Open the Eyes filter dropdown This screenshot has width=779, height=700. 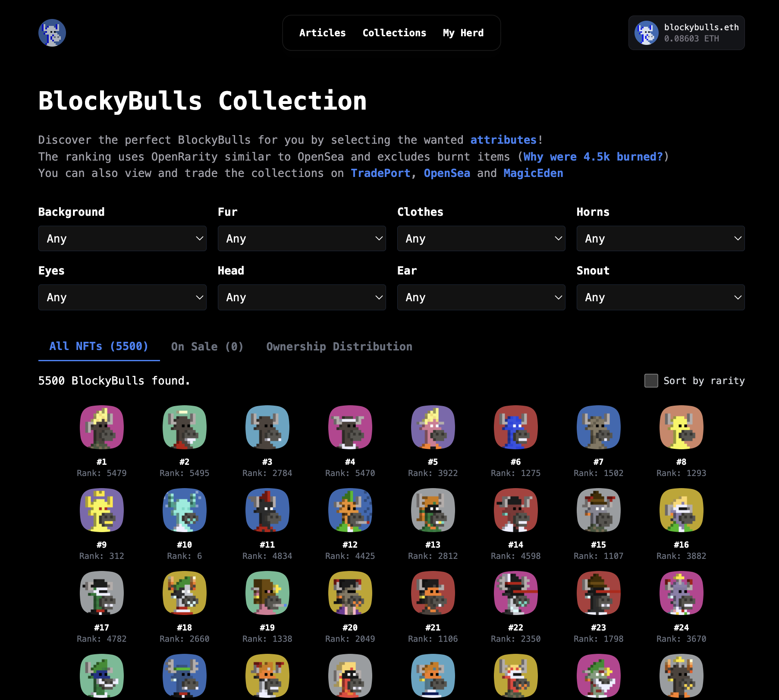coord(123,297)
